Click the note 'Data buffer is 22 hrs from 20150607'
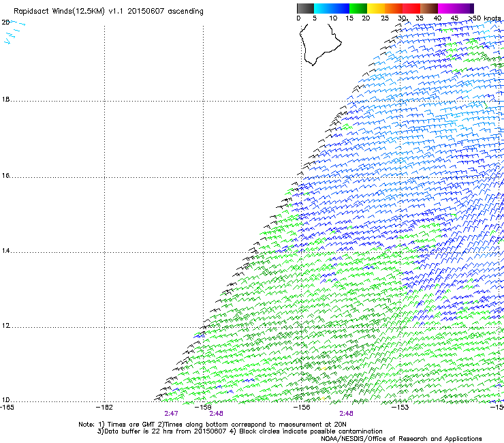Viewport: 504px width, 443px height. coord(166,431)
